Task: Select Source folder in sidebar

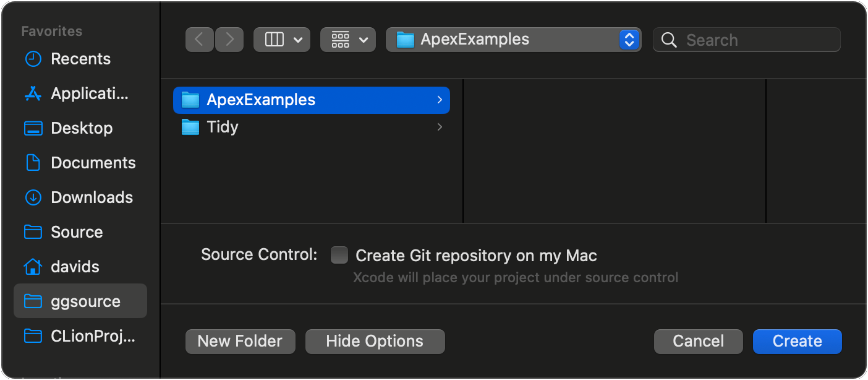Action: click(77, 232)
